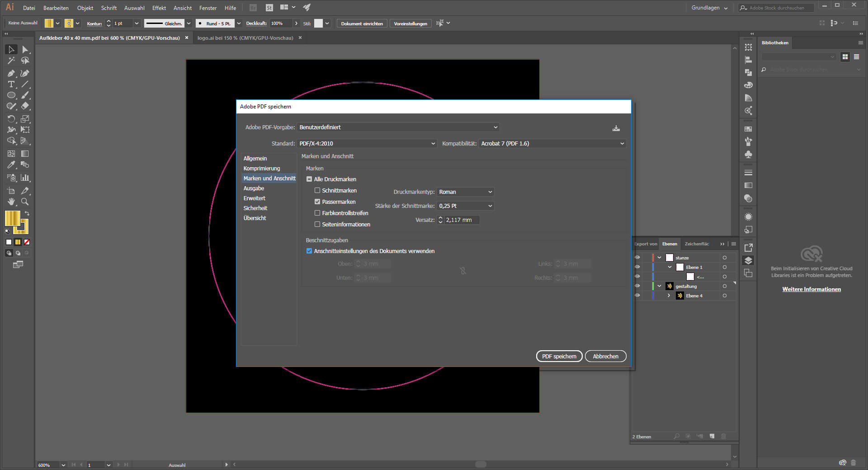The width and height of the screenshot is (868, 470).
Task: Select the Direct Selection tool
Action: pos(25,50)
